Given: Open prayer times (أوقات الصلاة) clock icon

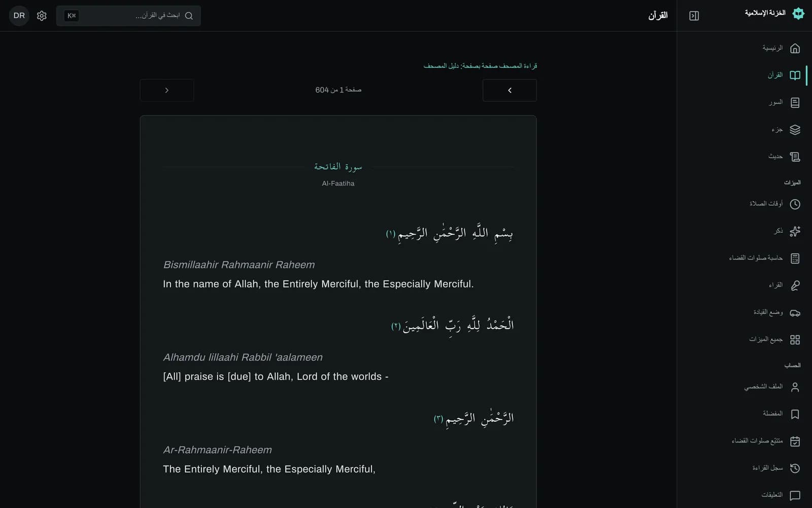Looking at the screenshot, I should pos(795,204).
